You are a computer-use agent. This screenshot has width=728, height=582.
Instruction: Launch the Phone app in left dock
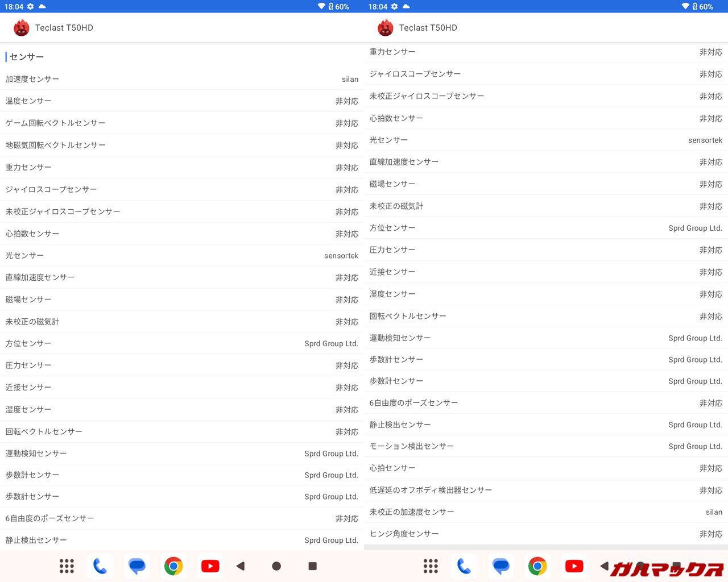click(100, 566)
